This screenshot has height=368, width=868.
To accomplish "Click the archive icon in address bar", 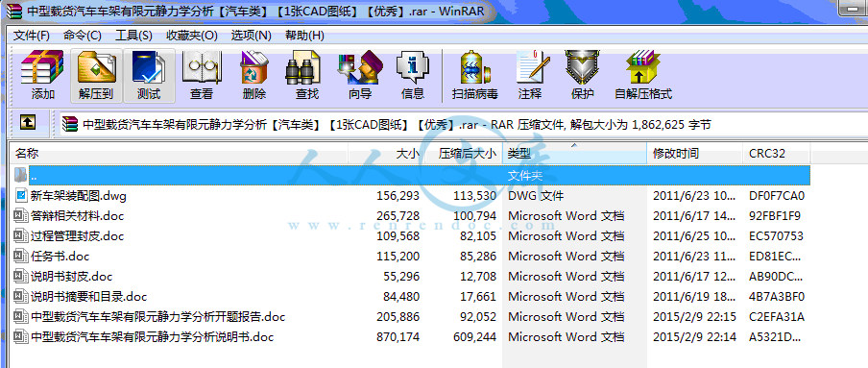I will tap(70, 124).
